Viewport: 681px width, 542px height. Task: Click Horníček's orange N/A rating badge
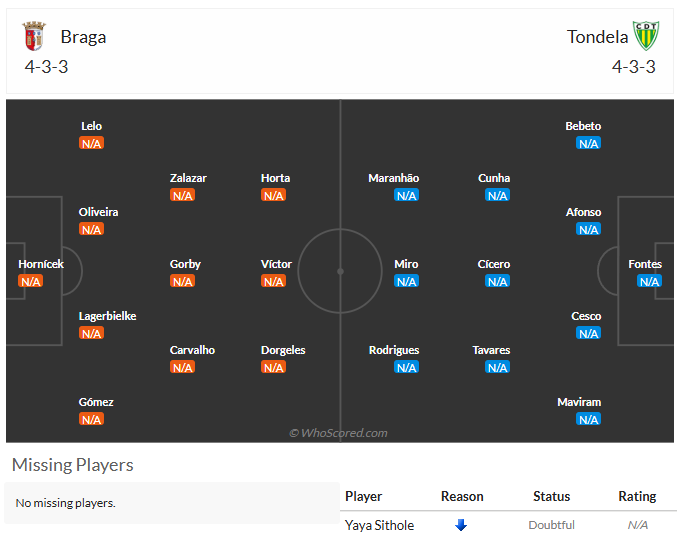pyautogui.click(x=31, y=281)
